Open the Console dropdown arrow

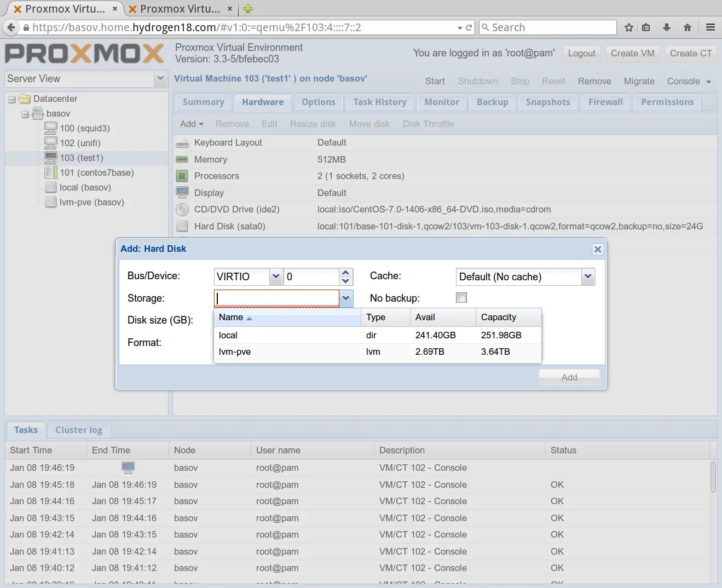click(708, 82)
